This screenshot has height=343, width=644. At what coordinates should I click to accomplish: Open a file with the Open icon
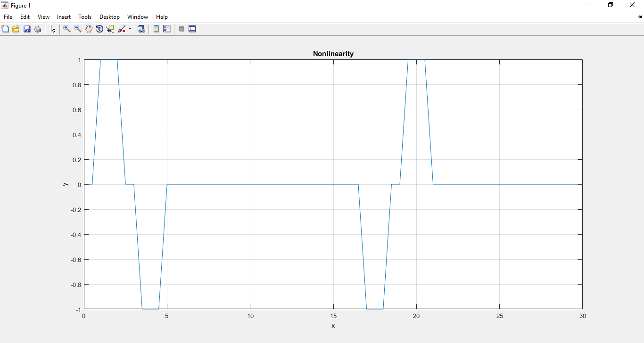point(16,29)
